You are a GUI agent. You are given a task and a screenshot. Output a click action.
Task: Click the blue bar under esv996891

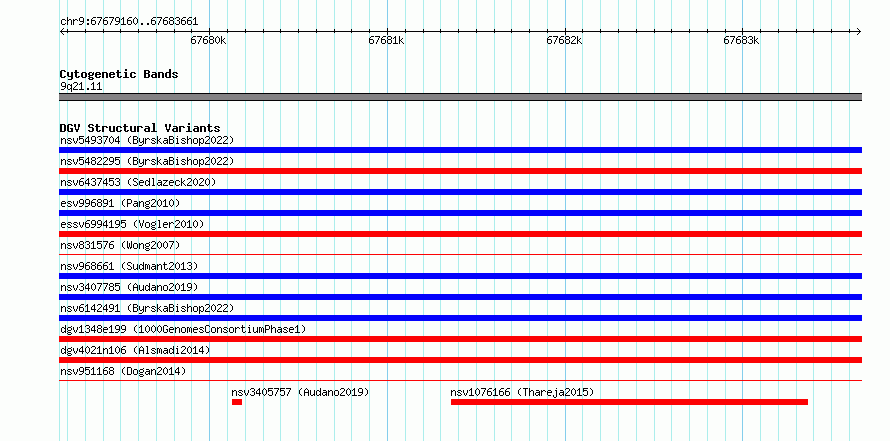pos(460,213)
